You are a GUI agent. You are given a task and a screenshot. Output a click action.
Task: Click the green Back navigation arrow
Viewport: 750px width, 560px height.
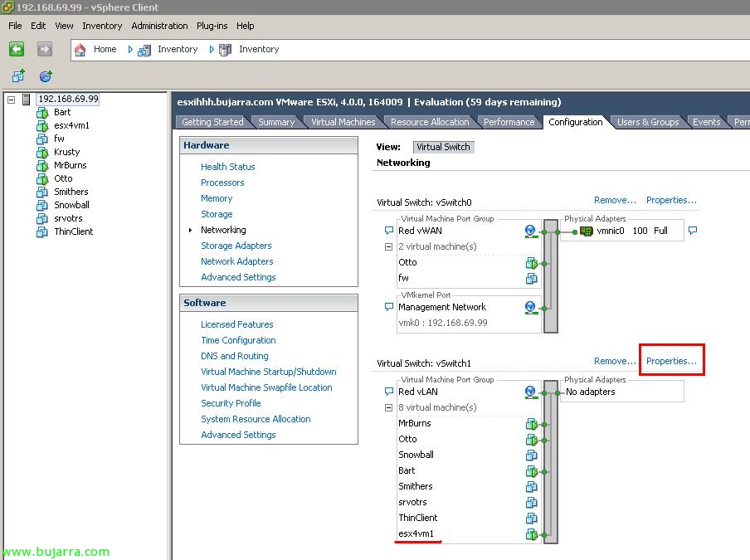[17, 49]
